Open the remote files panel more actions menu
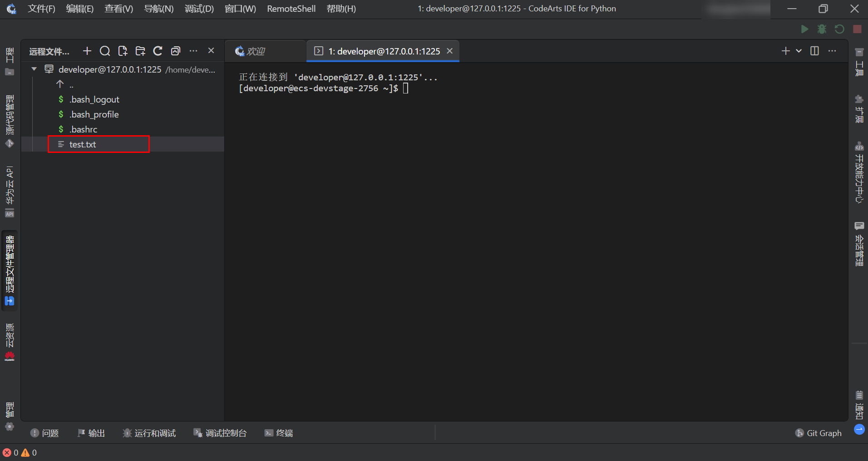The height and width of the screenshot is (461, 868). tap(193, 51)
